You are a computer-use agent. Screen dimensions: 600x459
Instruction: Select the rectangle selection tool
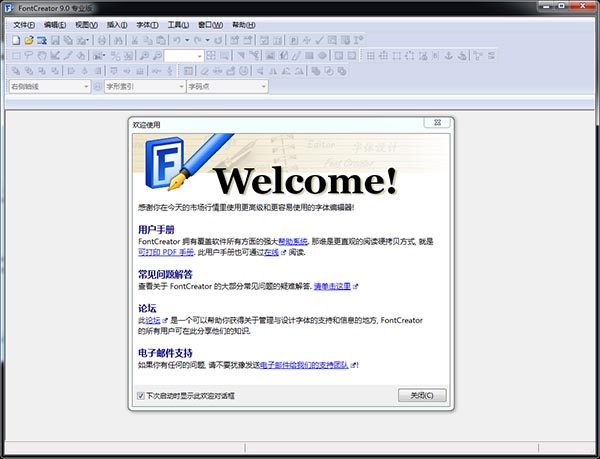16,56
